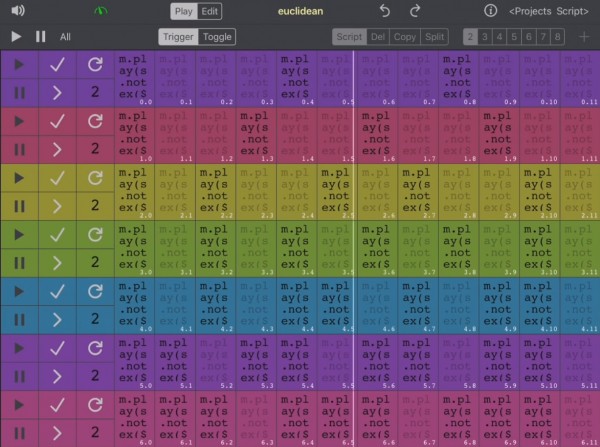The height and width of the screenshot is (447, 600).
Task: Click the speaker volume icon
Action: [x=18, y=11]
